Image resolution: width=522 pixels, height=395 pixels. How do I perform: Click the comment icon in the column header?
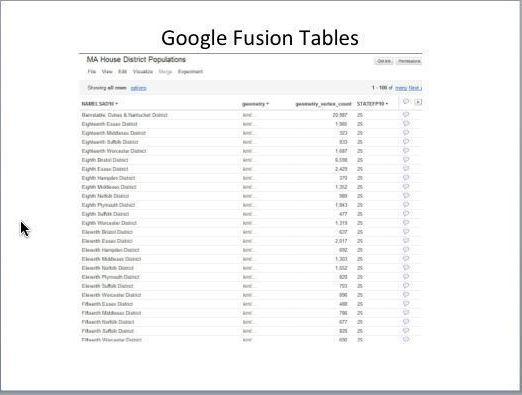[x=406, y=101]
